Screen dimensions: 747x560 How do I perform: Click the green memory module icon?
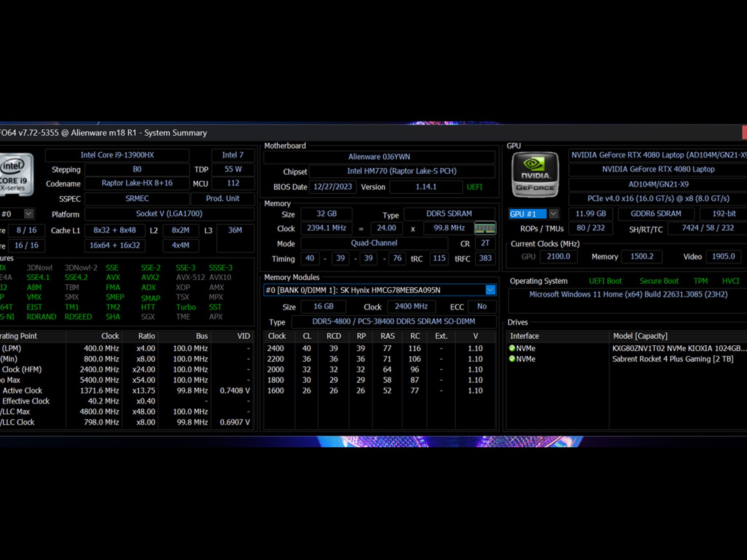[485, 228]
